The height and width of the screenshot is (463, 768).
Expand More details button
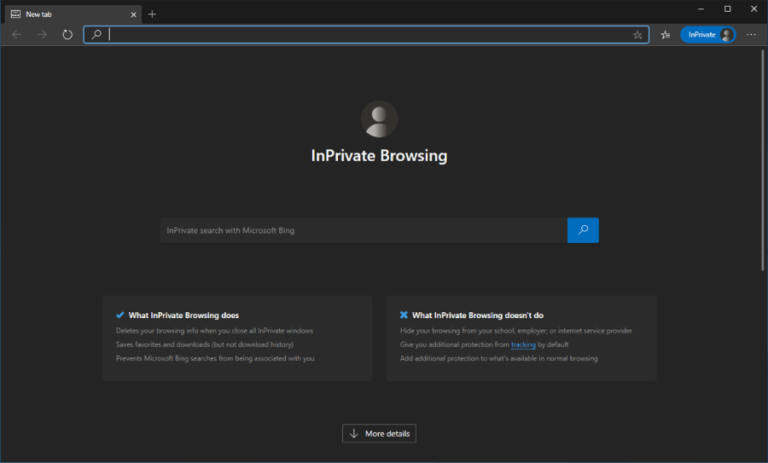point(379,434)
